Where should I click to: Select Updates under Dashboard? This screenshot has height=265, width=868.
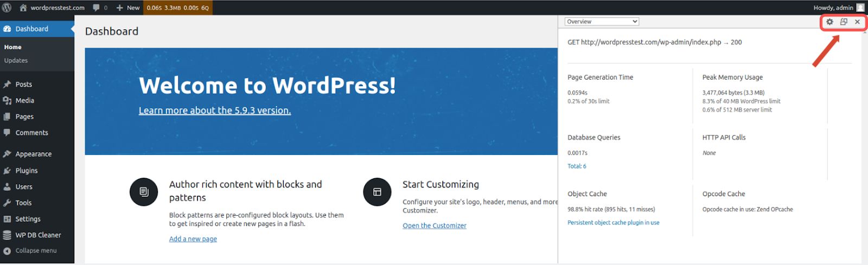(16, 61)
